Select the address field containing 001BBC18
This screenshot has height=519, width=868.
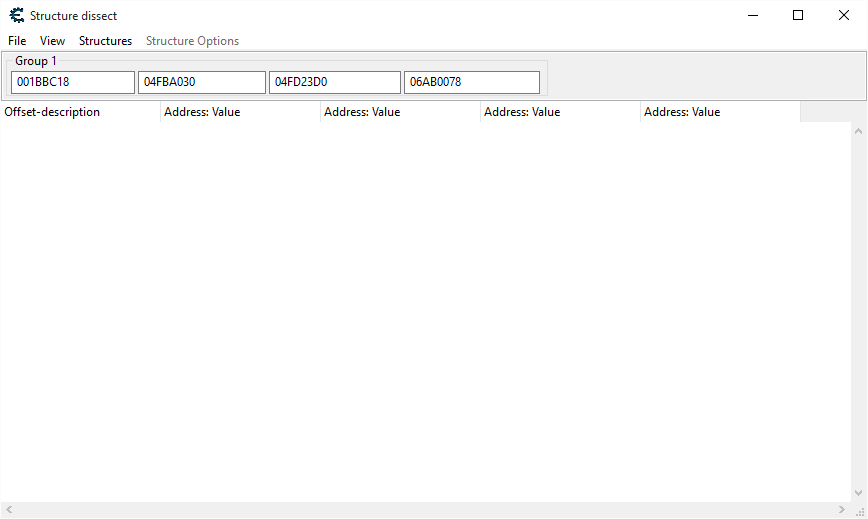click(x=72, y=82)
